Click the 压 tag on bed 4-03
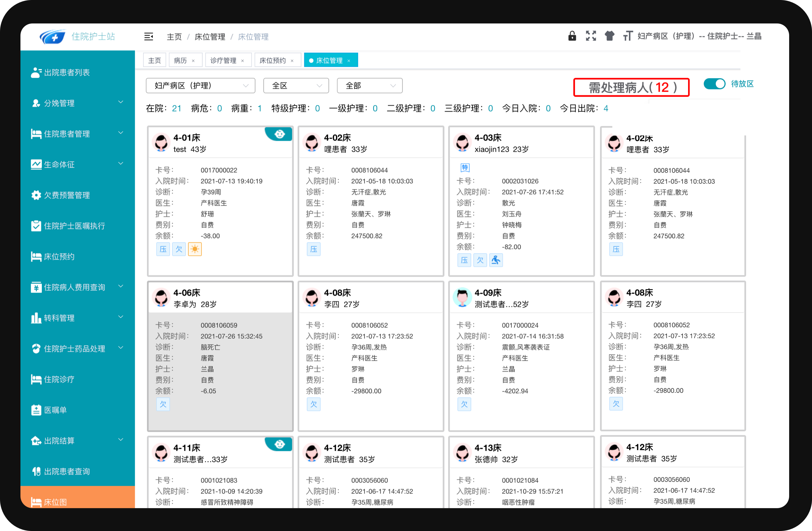This screenshot has width=812, height=531. (464, 260)
